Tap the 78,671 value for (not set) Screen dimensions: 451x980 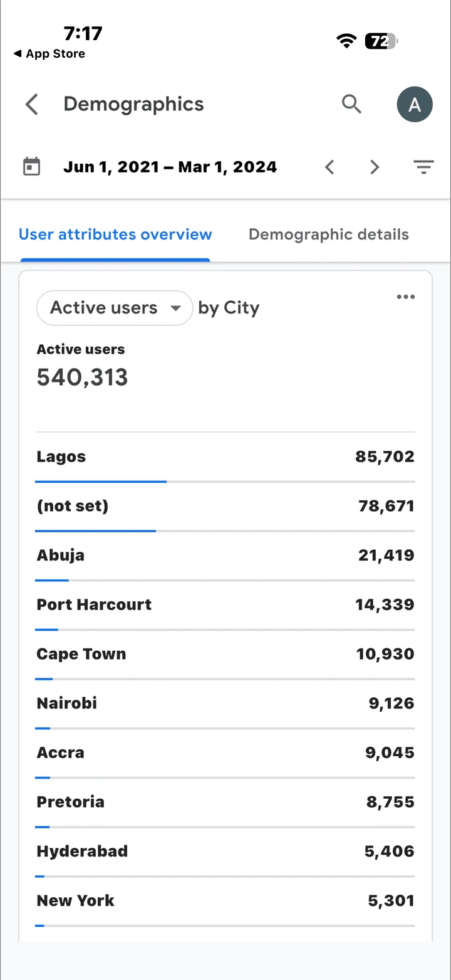click(386, 507)
